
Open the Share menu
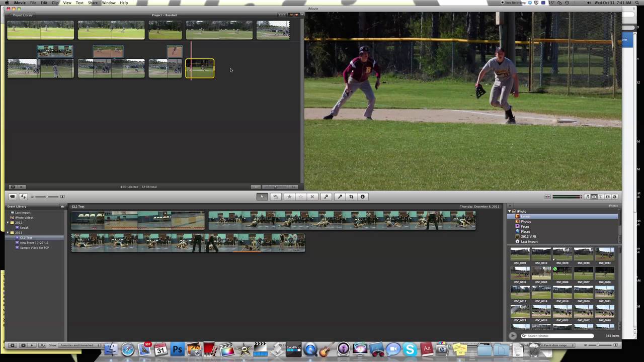[x=93, y=3]
